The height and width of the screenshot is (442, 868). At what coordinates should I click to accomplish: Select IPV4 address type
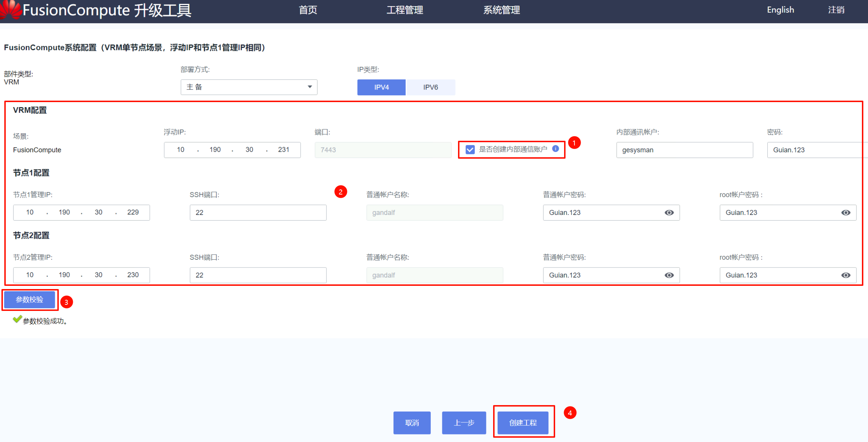381,87
